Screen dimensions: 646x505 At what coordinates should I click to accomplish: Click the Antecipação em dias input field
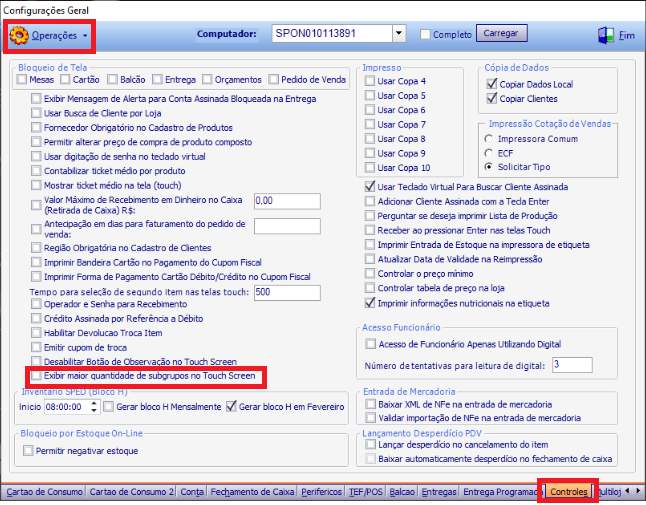(x=287, y=226)
